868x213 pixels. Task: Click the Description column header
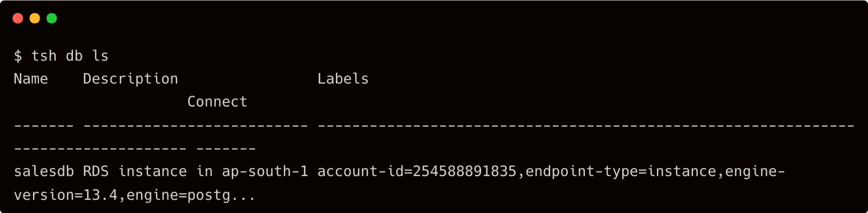(x=130, y=79)
